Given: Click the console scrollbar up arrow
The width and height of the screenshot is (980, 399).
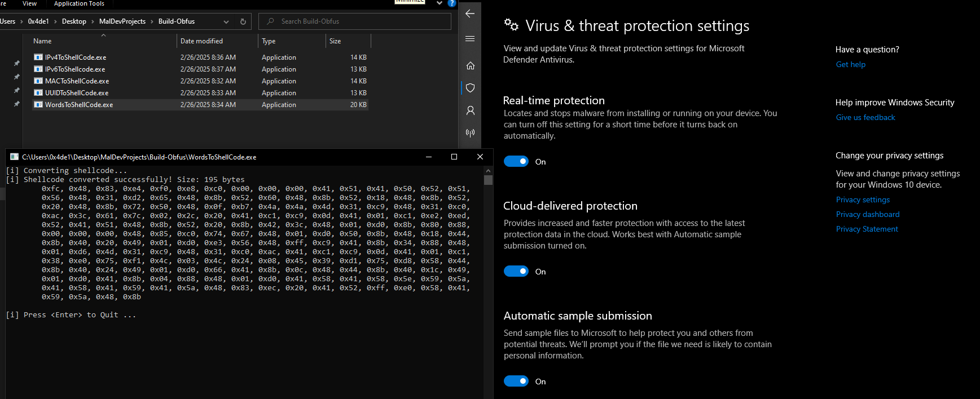Looking at the screenshot, I should coord(489,170).
